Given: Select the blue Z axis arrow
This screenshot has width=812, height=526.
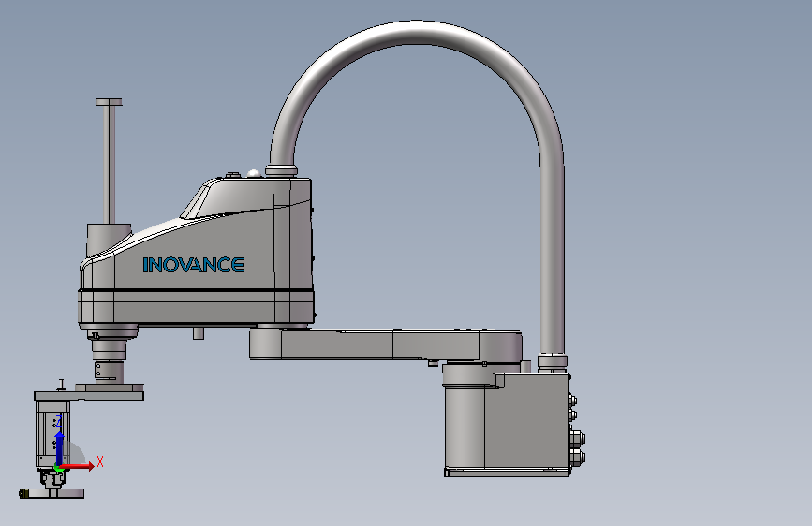Looking at the screenshot, I should 60,448.
